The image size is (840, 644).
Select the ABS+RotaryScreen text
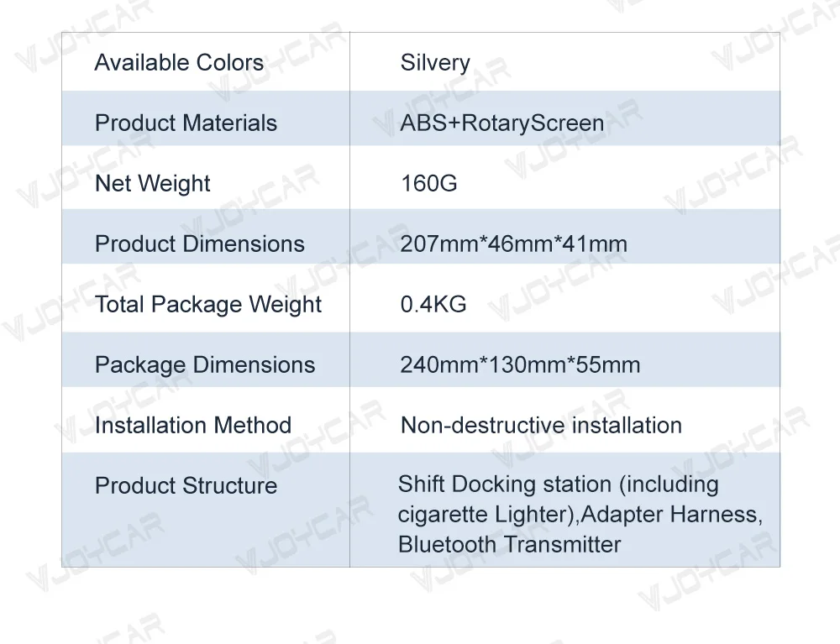pyautogui.click(x=502, y=123)
